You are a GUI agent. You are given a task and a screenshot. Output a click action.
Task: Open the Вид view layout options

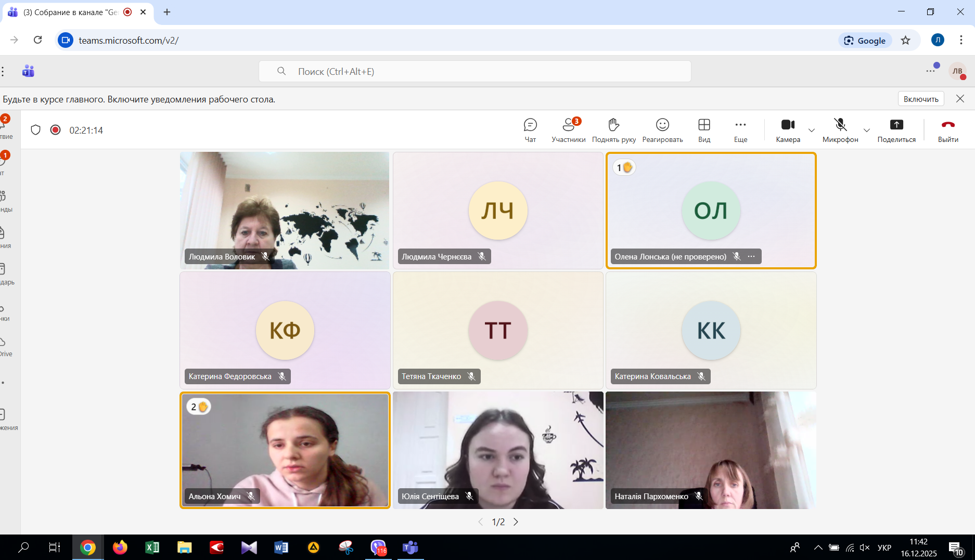pos(704,130)
